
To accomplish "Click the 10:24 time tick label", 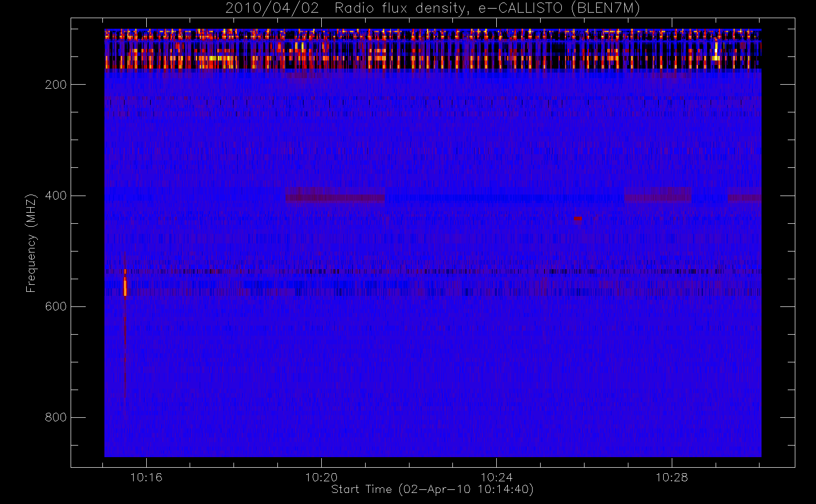I will (496, 477).
